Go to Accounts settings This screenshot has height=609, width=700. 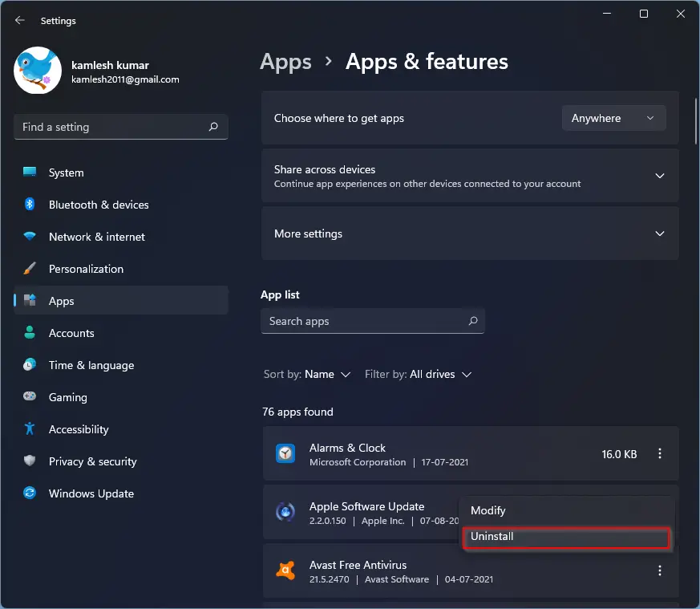pos(121,333)
